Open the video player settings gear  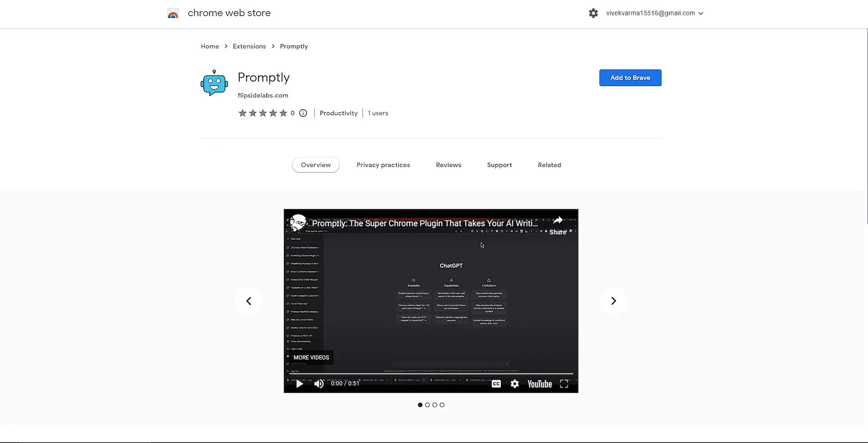pyautogui.click(x=514, y=384)
